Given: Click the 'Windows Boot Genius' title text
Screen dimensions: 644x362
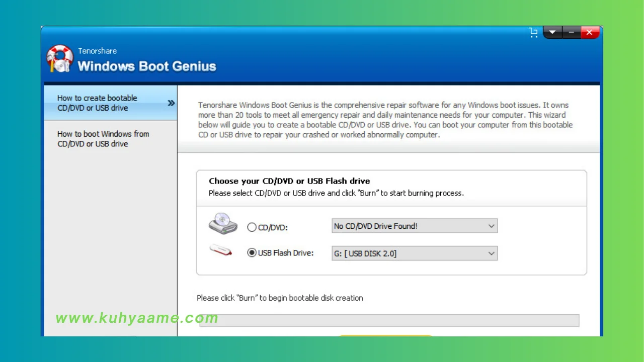Looking at the screenshot, I should [147, 66].
